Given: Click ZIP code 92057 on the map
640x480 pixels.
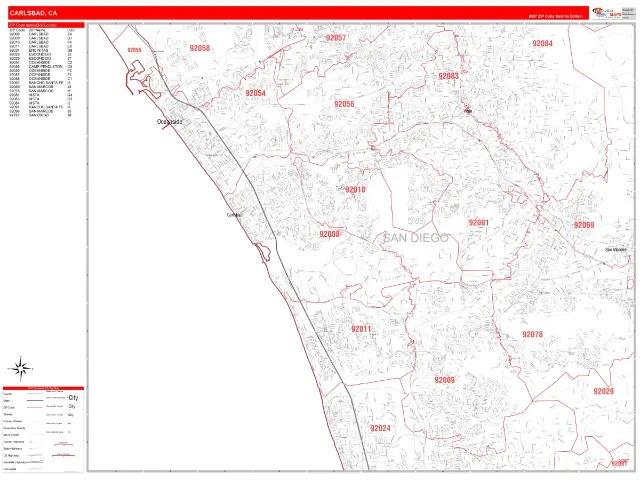Looking at the screenshot, I should coord(336,38).
